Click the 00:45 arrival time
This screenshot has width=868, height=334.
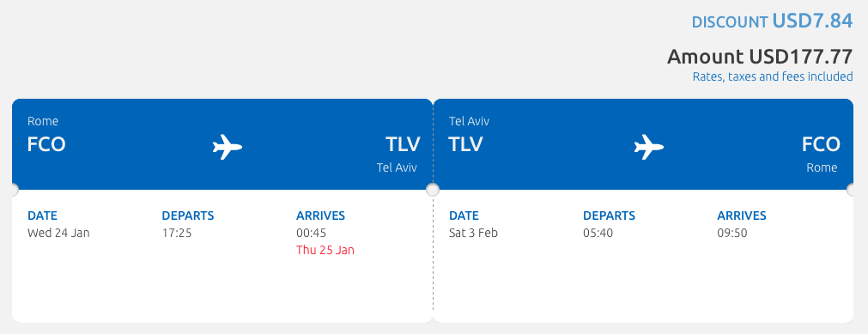(312, 234)
